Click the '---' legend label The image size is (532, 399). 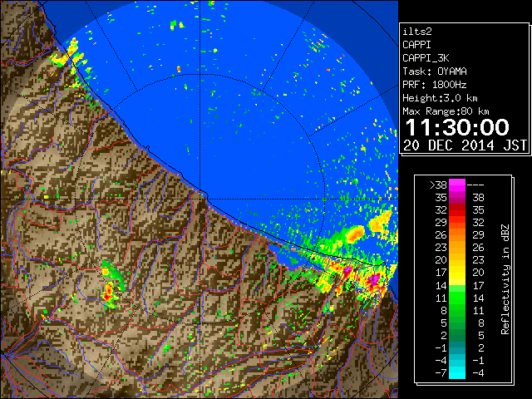[x=475, y=185]
